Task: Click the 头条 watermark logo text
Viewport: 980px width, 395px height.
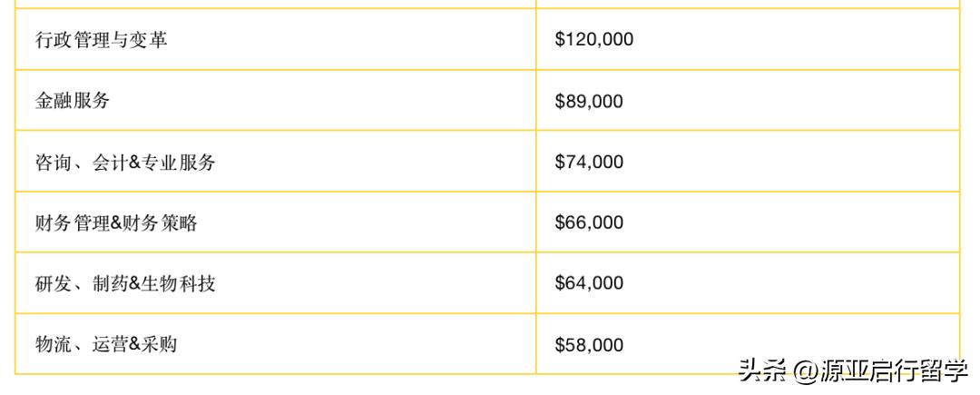Action: pyautogui.click(x=762, y=370)
